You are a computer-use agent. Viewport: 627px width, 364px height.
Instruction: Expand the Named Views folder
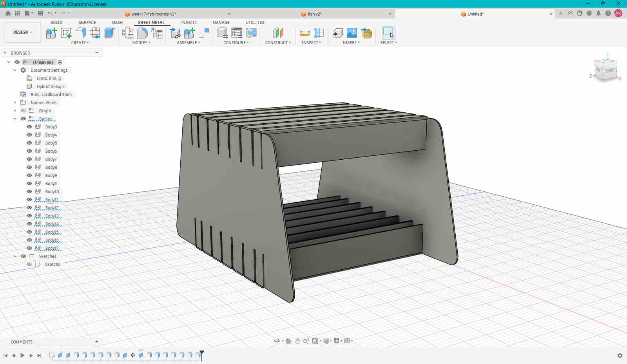[15, 103]
